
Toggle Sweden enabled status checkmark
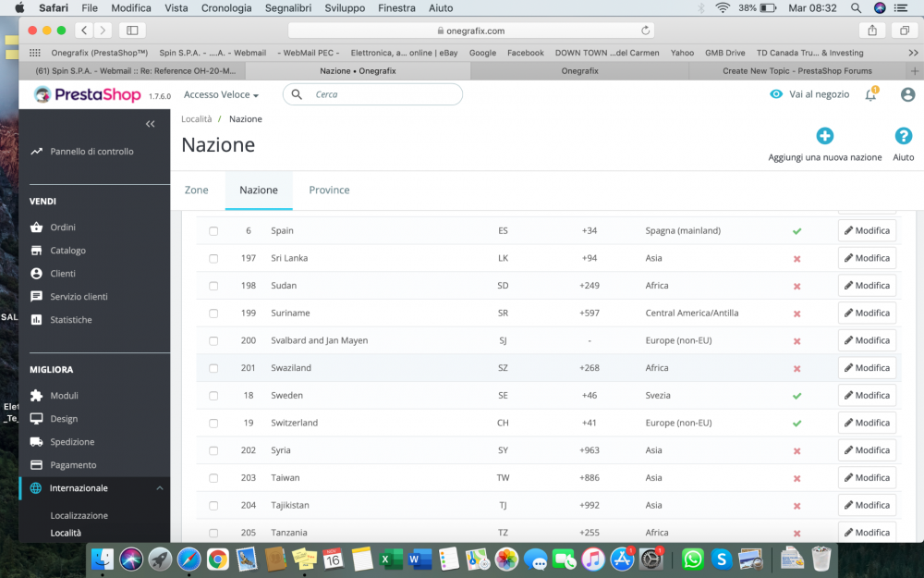click(x=796, y=396)
